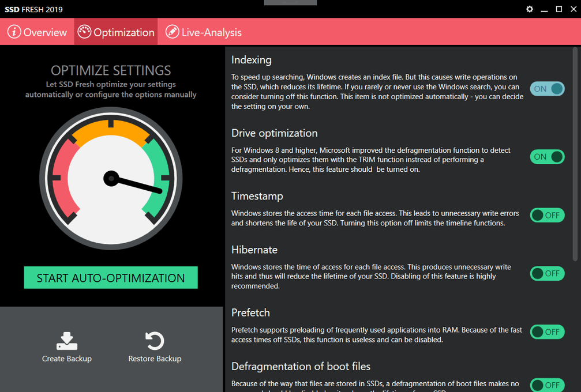Switch to the Live-Analysis tab
Screen dimensions: 581x392
coord(204,32)
